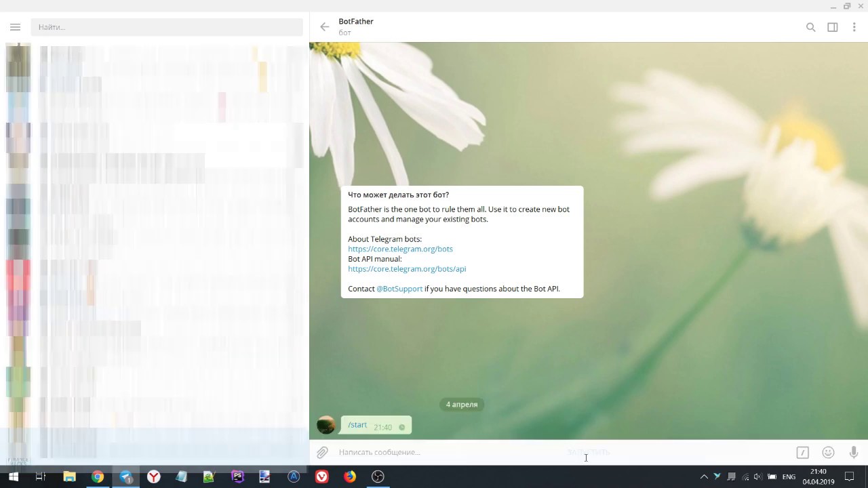Image resolution: width=868 pixels, height=488 pixels.
Task: Click the Найти search field
Action: [167, 27]
